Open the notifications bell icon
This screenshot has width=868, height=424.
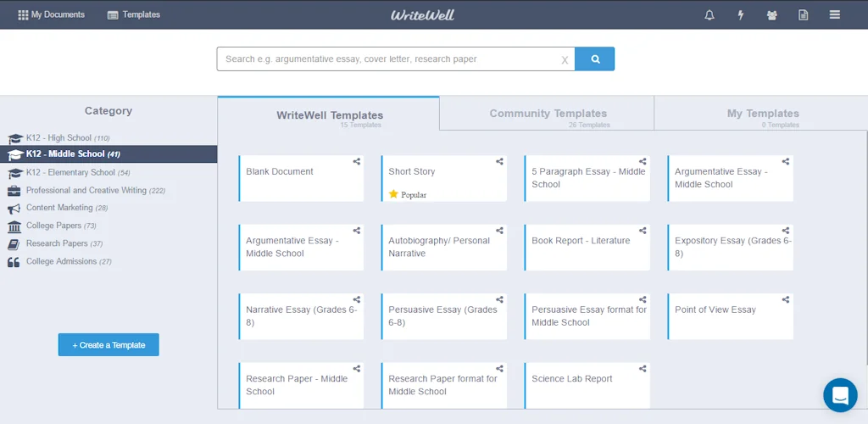pyautogui.click(x=709, y=15)
